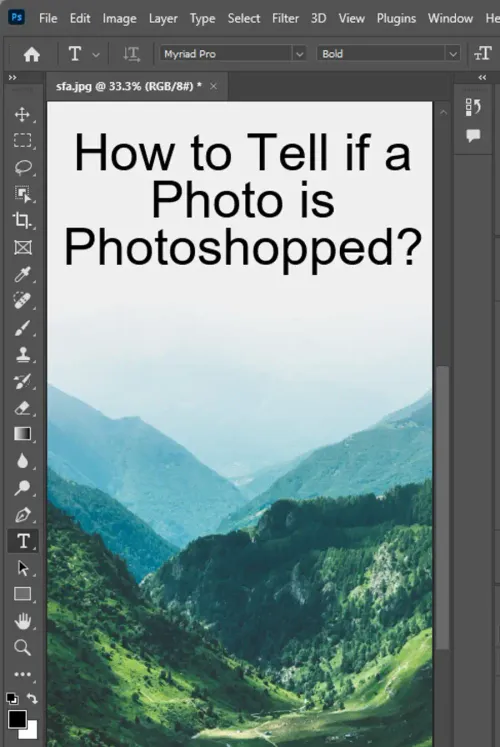Screen dimensions: 500x747
Task: Open the Plugins menu
Action: pyautogui.click(x=396, y=19)
